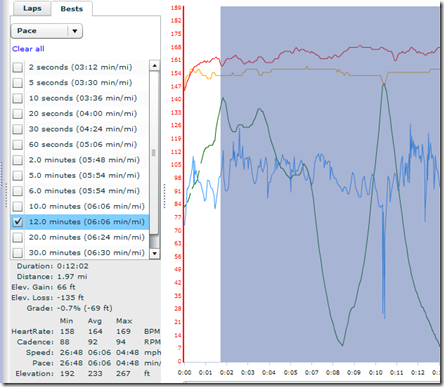Click the Clear all link
The image size is (444, 387).
pos(28,49)
